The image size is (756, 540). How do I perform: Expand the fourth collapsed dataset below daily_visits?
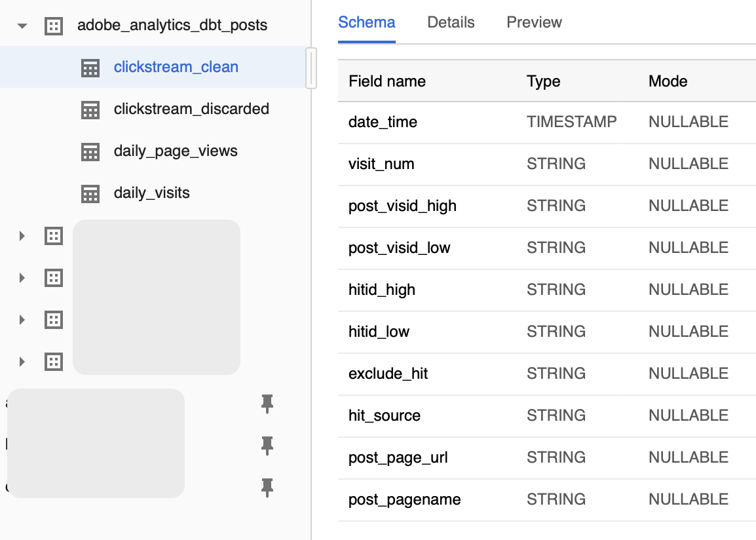point(22,362)
